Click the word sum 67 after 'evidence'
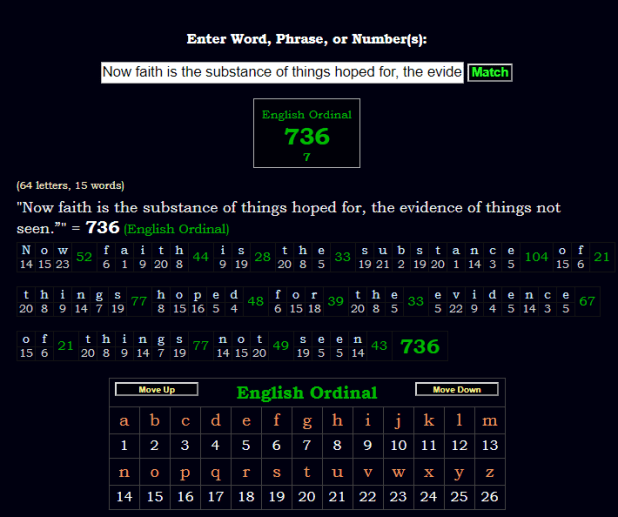Viewport: 618px width, 517px height. pyautogui.click(x=587, y=301)
